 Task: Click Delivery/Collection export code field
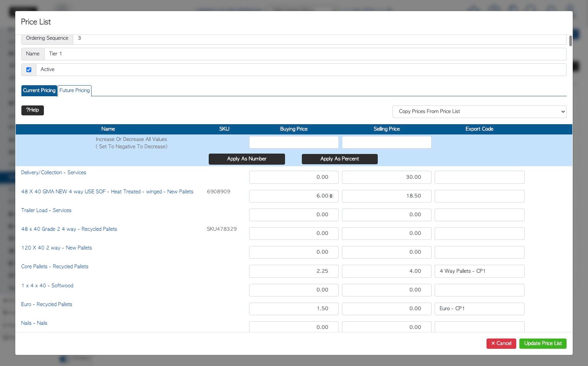[480, 177]
